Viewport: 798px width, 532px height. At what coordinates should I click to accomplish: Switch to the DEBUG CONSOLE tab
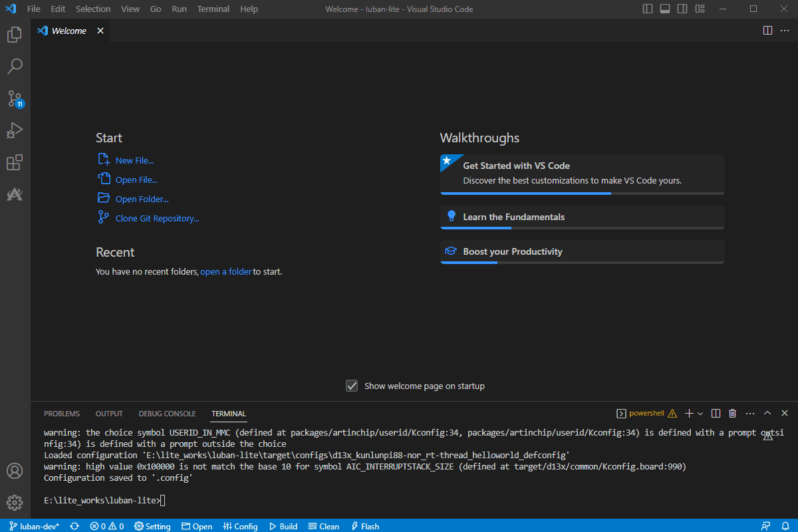(167, 414)
